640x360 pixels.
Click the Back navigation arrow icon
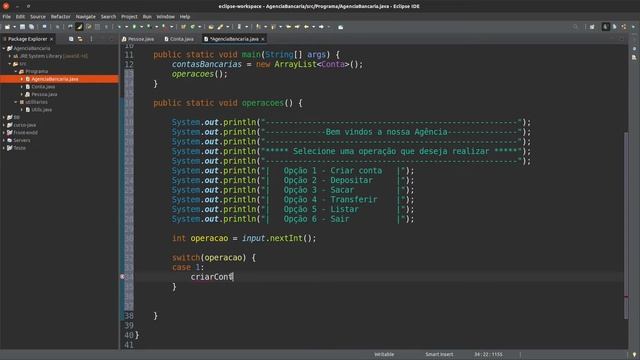pos(307,27)
